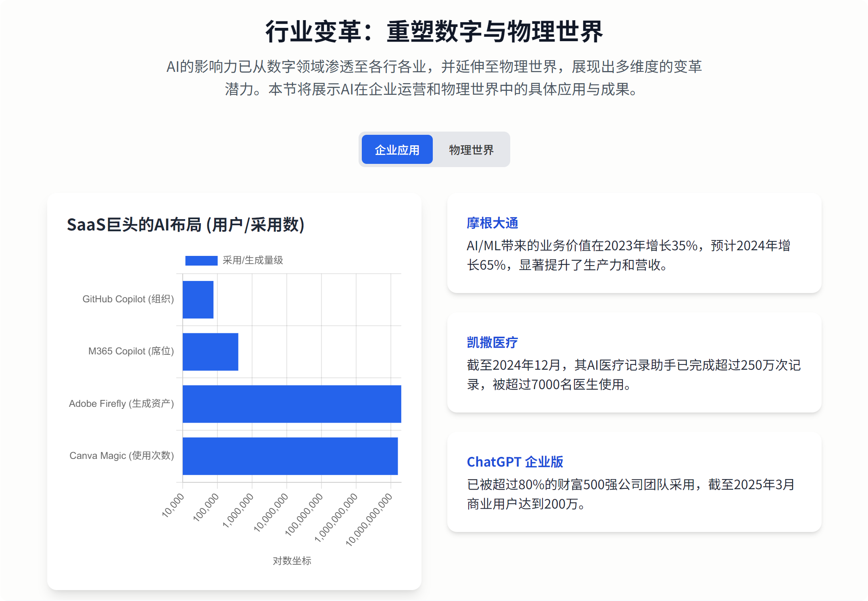Click the 摩根大通 card heading
868x601 pixels.
(x=492, y=223)
